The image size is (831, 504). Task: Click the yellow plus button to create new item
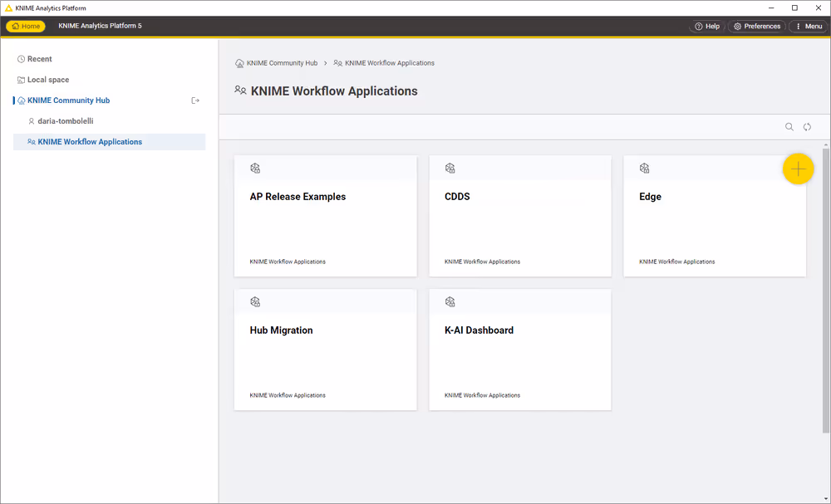coord(798,168)
